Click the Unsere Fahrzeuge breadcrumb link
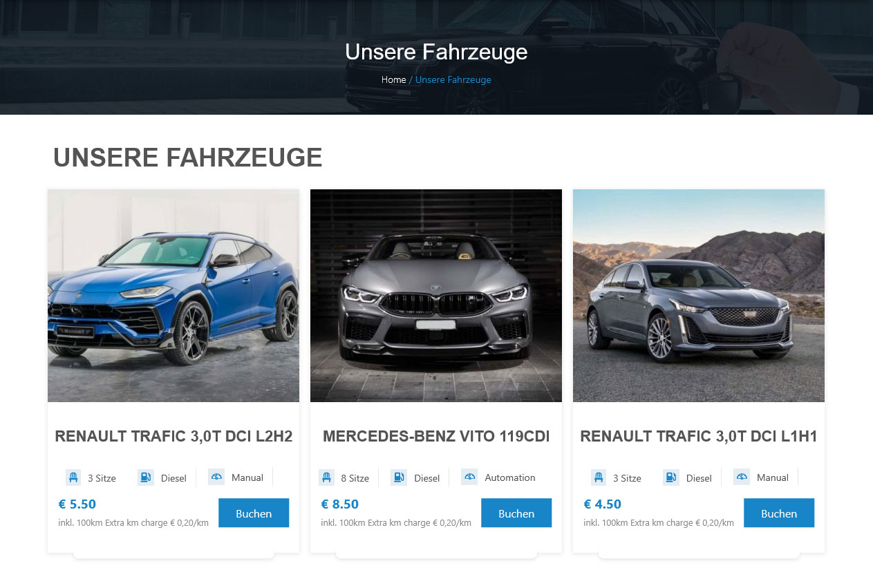The image size is (873, 588). click(453, 79)
